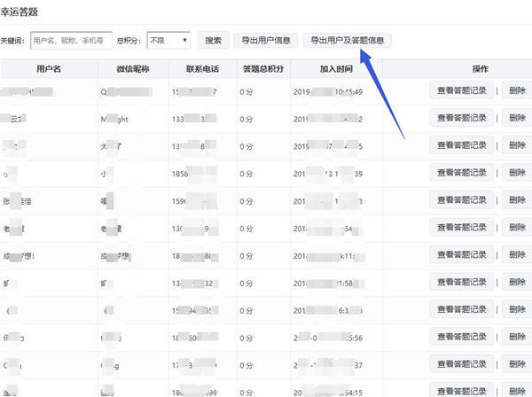Screen dimensions: 532x397
Task: Export users and answers via 导出用户及答题信息
Action: [x=347, y=41]
